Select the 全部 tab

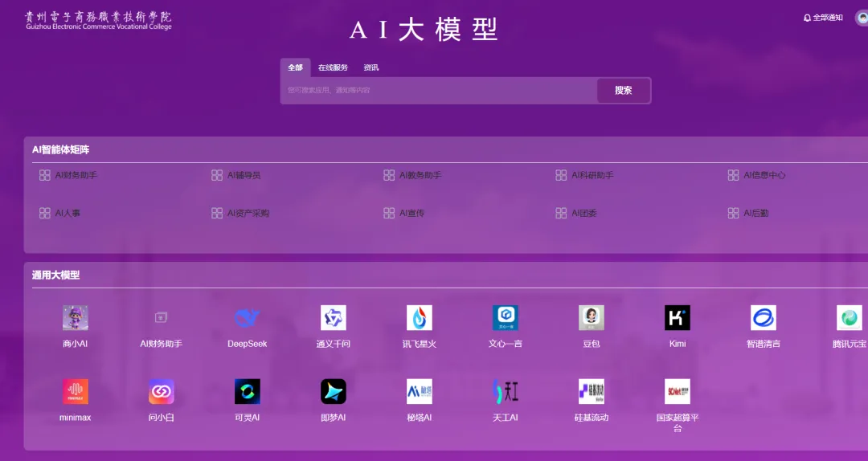[x=295, y=67]
